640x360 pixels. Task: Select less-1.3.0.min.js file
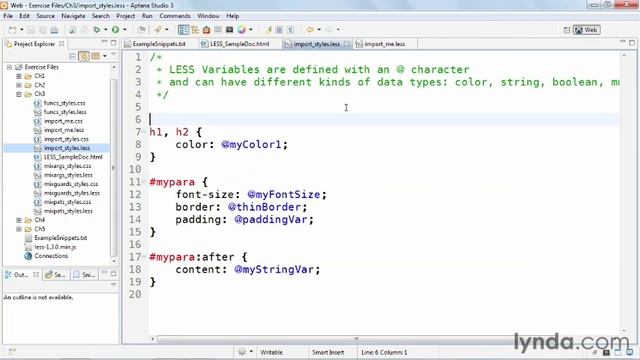pyautogui.click(x=55, y=247)
